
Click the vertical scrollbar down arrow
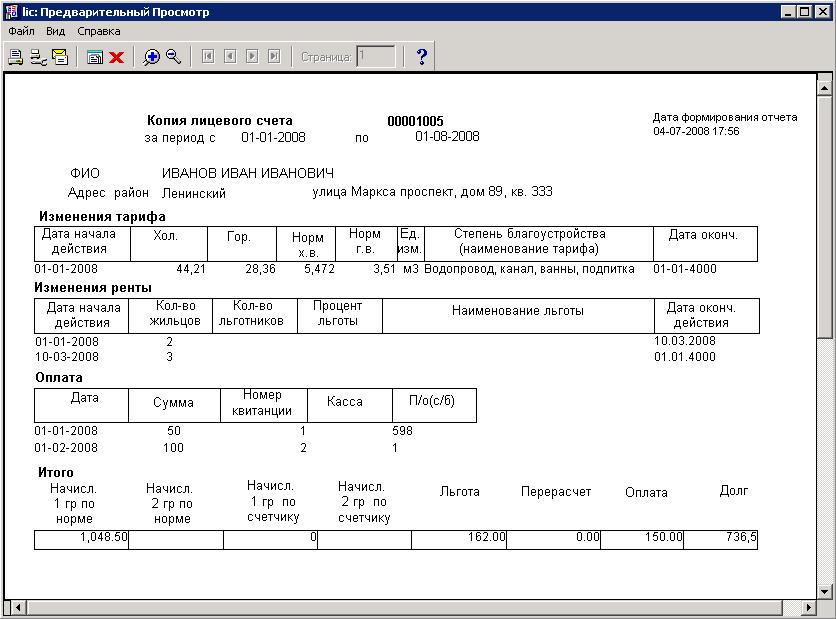(826, 590)
